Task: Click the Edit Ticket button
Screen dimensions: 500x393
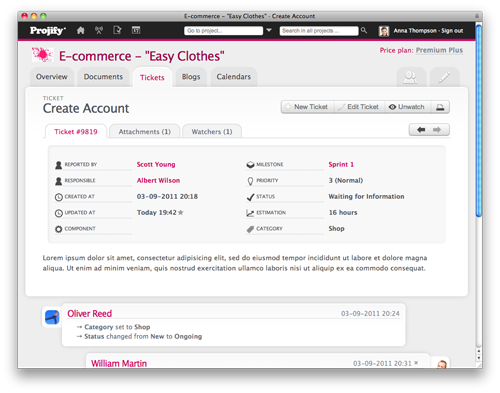Action: coord(359,107)
